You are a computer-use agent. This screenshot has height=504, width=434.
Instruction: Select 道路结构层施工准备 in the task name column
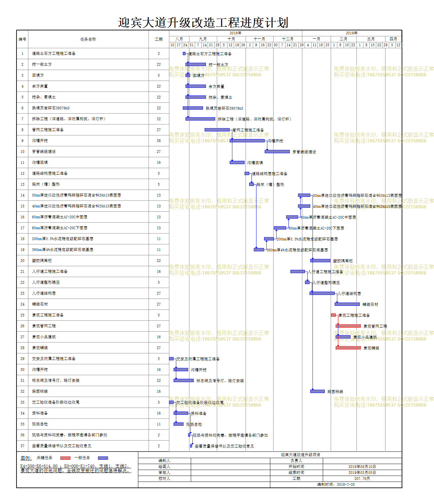(50, 173)
